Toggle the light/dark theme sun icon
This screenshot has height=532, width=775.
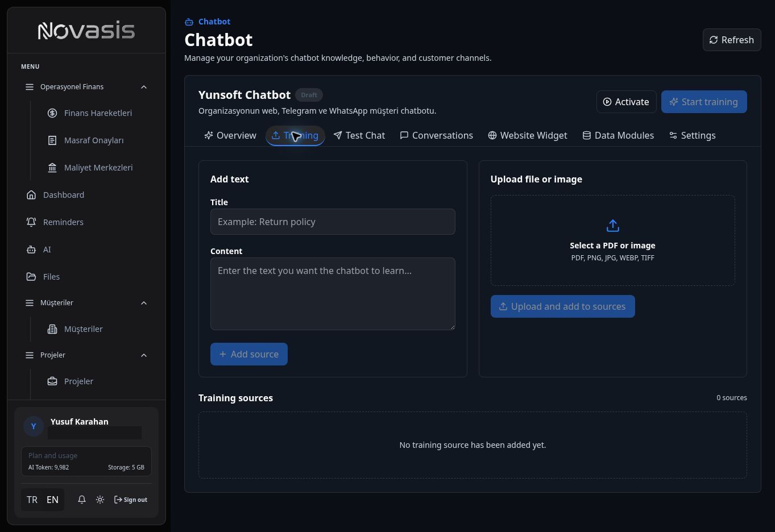(x=100, y=500)
